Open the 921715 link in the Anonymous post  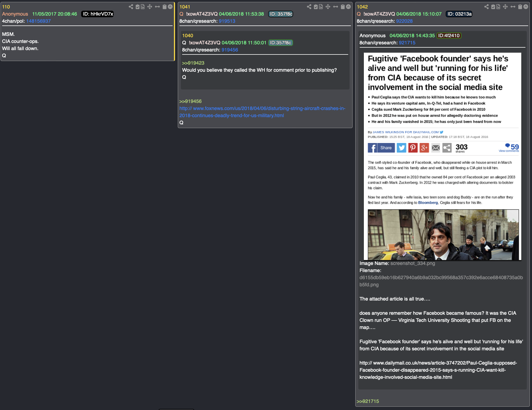[407, 43]
